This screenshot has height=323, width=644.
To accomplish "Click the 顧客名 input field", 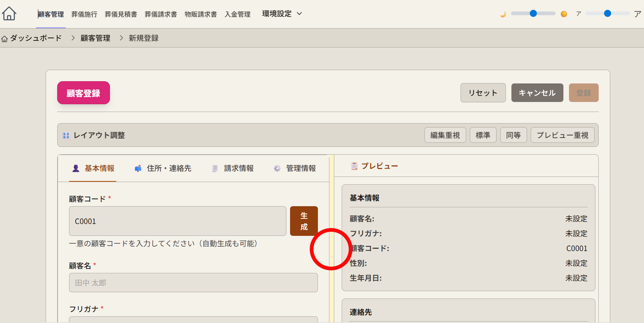I will [x=193, y=283].
